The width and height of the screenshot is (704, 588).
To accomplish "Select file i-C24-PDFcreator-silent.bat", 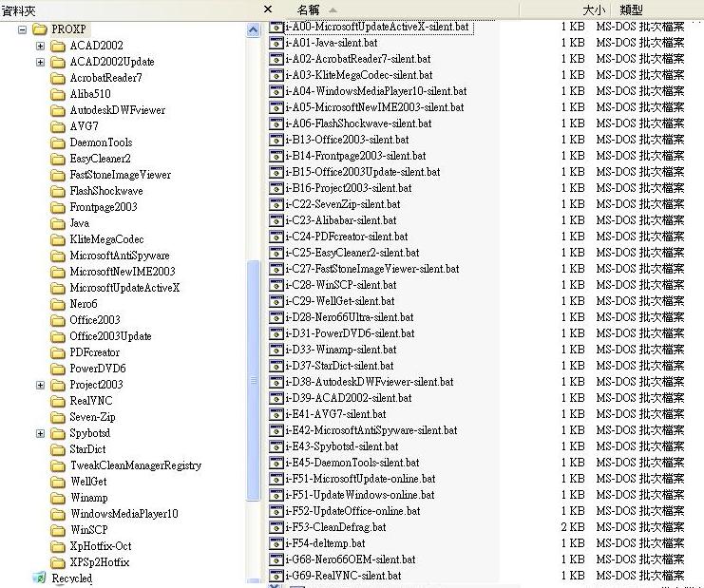I will [x=347, y=237].
